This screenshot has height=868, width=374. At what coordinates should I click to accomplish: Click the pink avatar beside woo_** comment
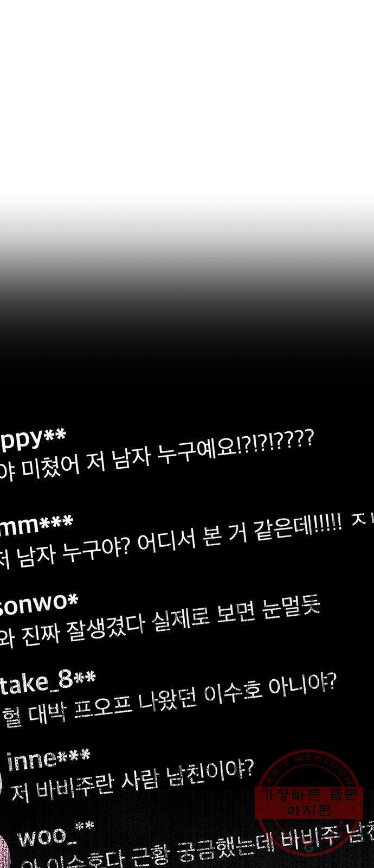pos(4,853)
